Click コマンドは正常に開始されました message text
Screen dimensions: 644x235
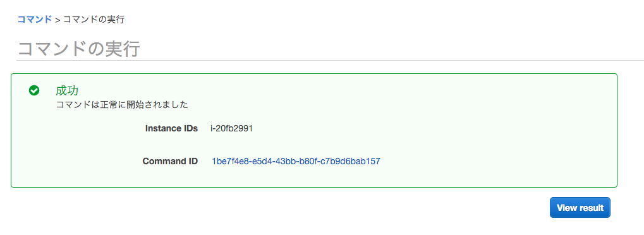121,105
